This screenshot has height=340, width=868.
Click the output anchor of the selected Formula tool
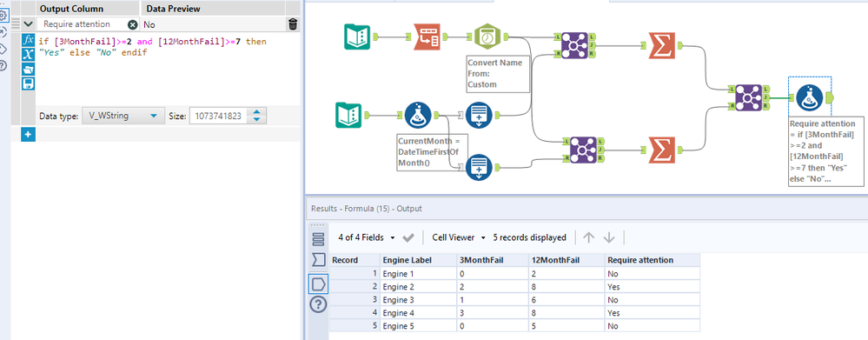click(829, 97)
